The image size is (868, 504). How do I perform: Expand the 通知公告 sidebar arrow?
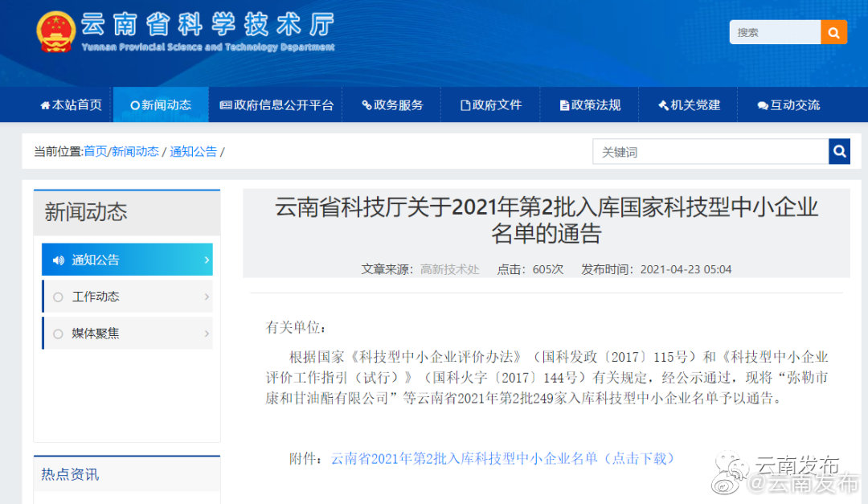click(207, 260)
